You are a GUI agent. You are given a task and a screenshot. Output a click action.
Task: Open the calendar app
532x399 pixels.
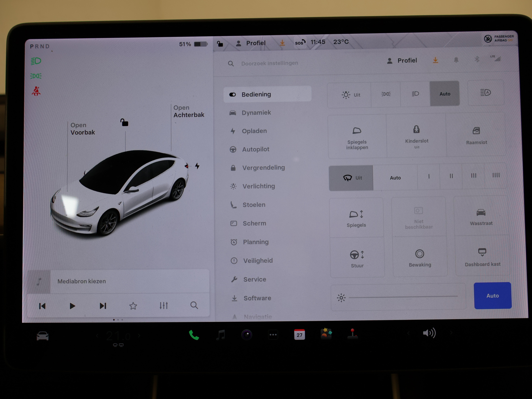[x=299, y=334]
